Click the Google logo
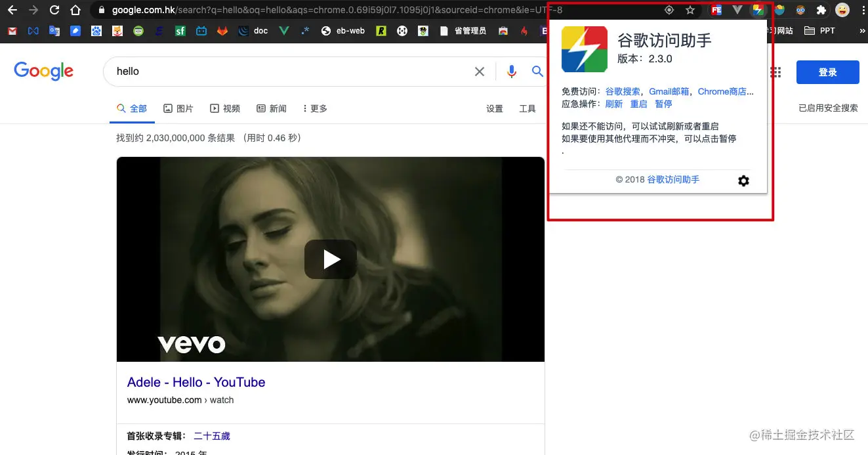The image size is (868, 455). point(44,71)
